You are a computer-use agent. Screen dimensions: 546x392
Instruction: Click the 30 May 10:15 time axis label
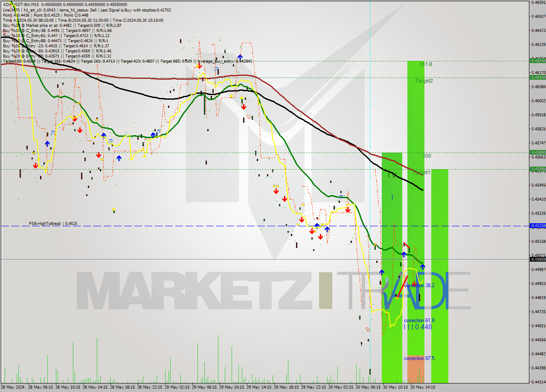coord(396,388)
